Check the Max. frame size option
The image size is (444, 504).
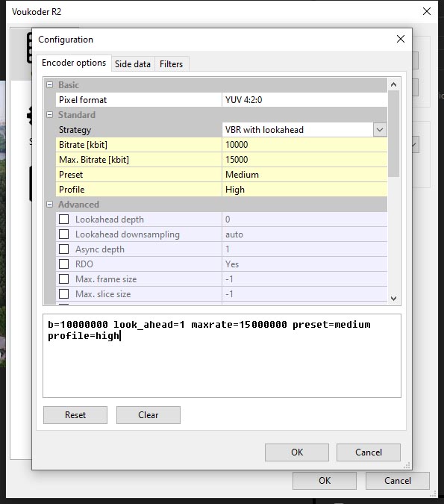[x=63, y=279]
